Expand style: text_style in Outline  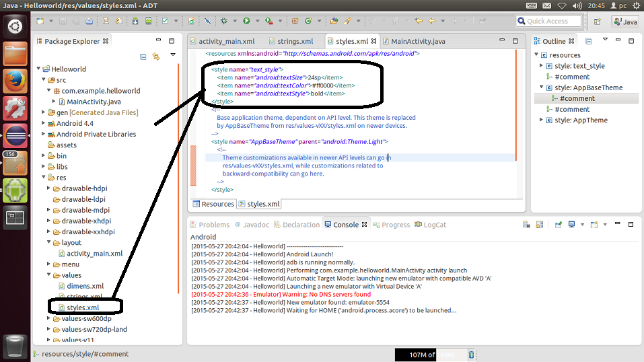[541, 65]
